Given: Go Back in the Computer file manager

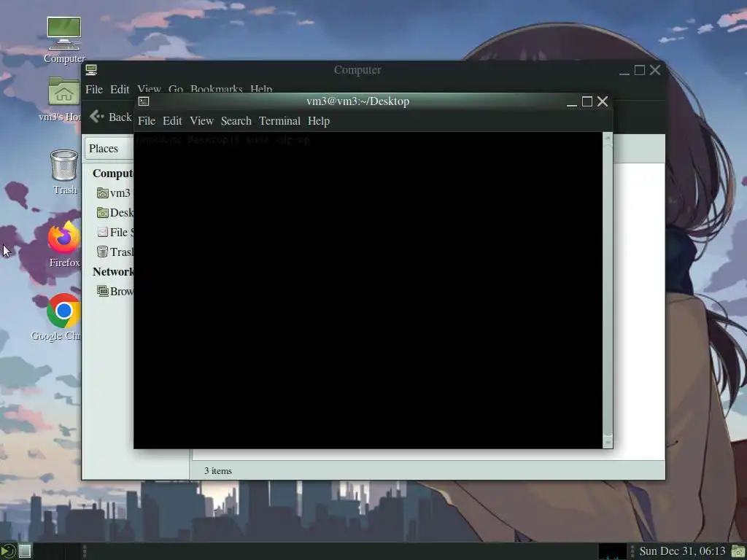Looking at the screenshot, I should pyautogui.click(x=111, y=117).
